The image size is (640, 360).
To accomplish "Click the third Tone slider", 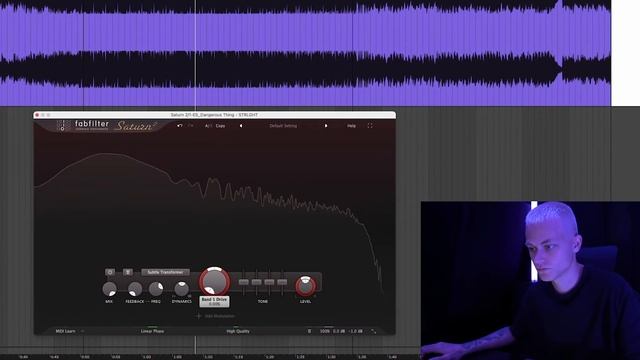I will pos(269,282).
